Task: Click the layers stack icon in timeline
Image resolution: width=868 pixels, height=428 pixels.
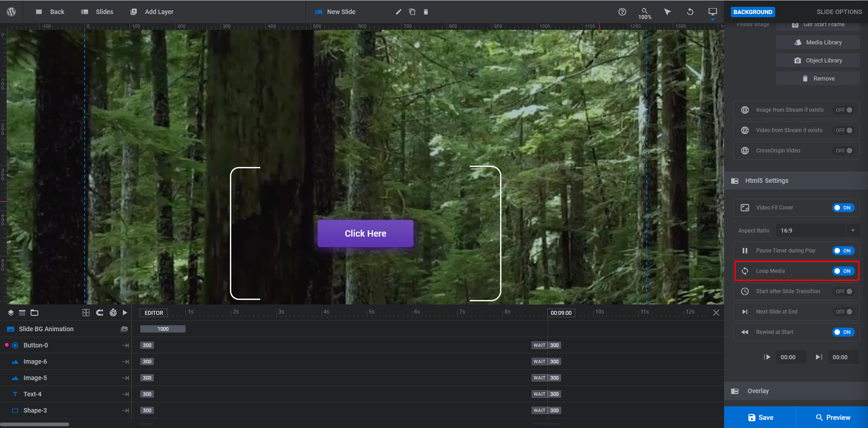Action: (x=11, y=313)
